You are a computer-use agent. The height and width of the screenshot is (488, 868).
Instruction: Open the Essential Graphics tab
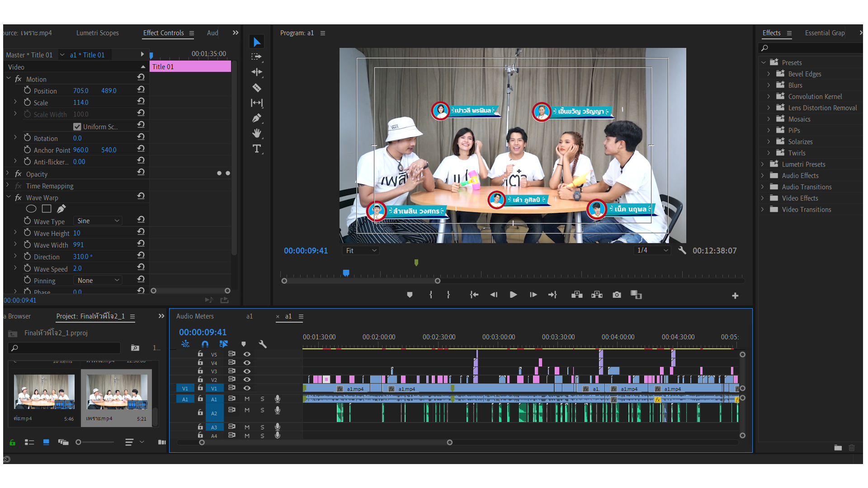(x=825, y=33)
